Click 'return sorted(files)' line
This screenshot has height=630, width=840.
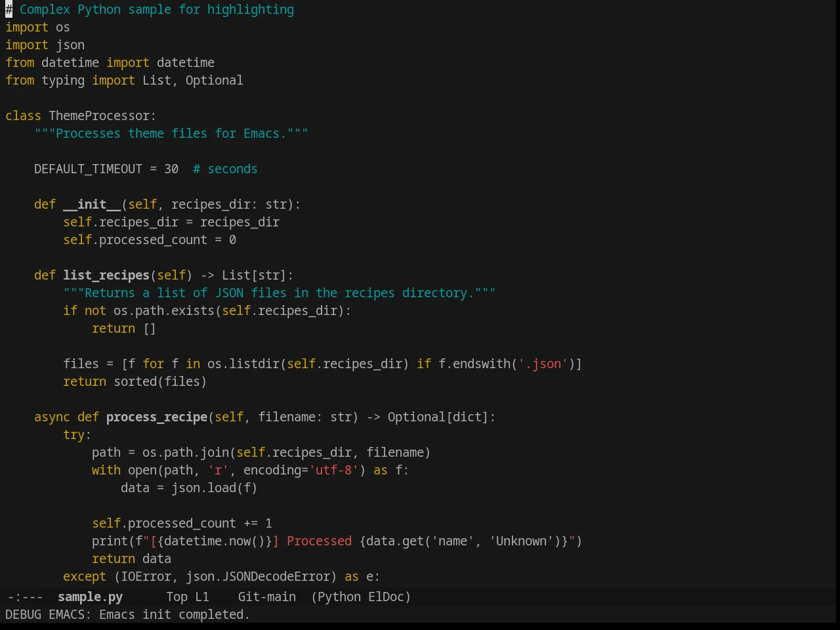(x=135, y=381)
